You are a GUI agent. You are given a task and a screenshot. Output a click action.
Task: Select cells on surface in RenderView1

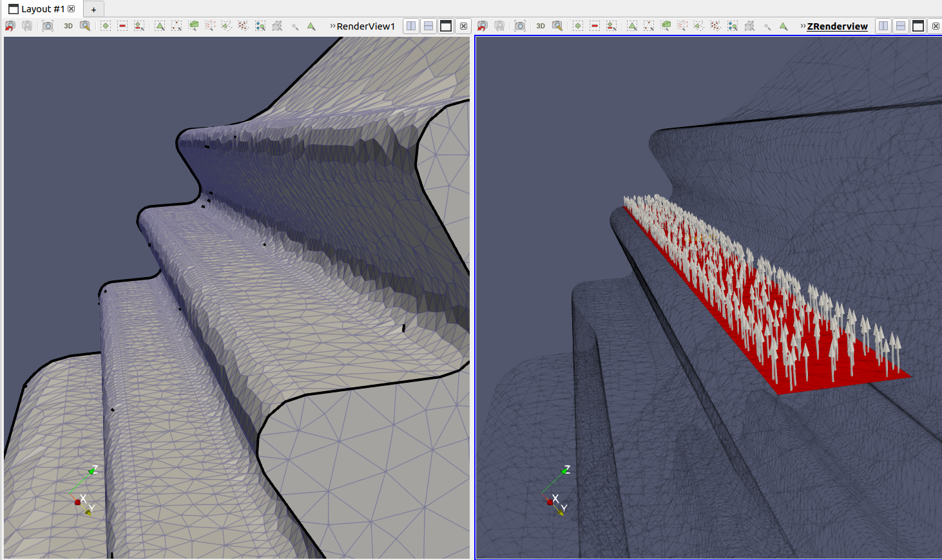160,26
